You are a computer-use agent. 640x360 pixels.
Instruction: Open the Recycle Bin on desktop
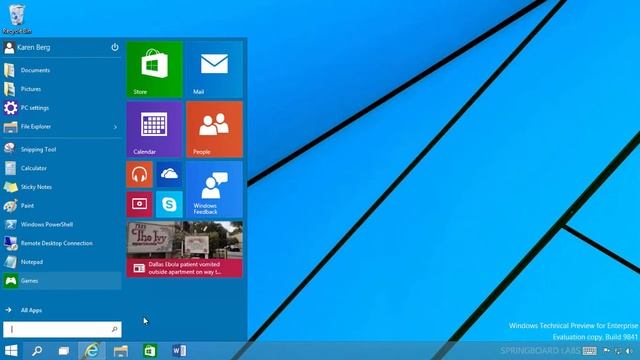tap(16, 19)
